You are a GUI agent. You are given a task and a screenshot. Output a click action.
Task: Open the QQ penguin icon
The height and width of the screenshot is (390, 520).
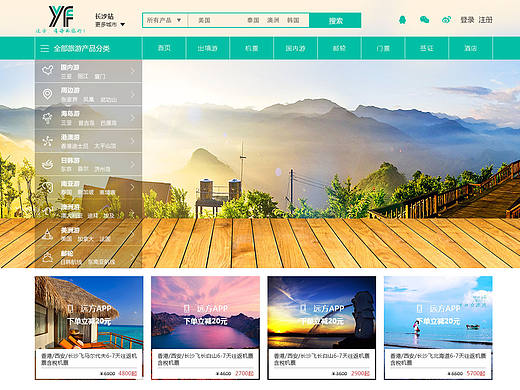point(402,20)
